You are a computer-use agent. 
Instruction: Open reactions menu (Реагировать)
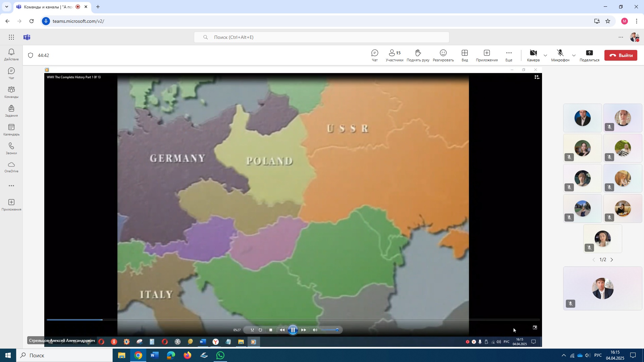coord(443,55)
